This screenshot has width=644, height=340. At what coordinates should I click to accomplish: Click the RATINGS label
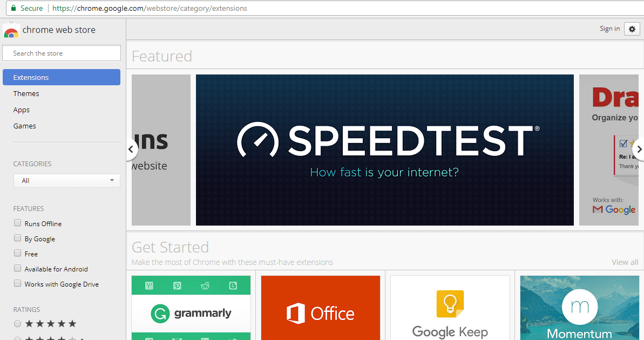(x=26, y=310)
